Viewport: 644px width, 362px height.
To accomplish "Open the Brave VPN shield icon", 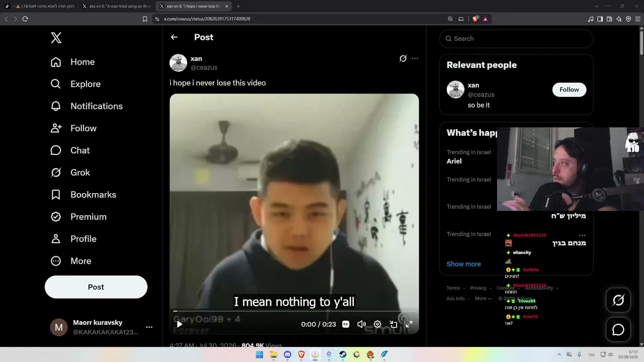I will pos(628,19).
